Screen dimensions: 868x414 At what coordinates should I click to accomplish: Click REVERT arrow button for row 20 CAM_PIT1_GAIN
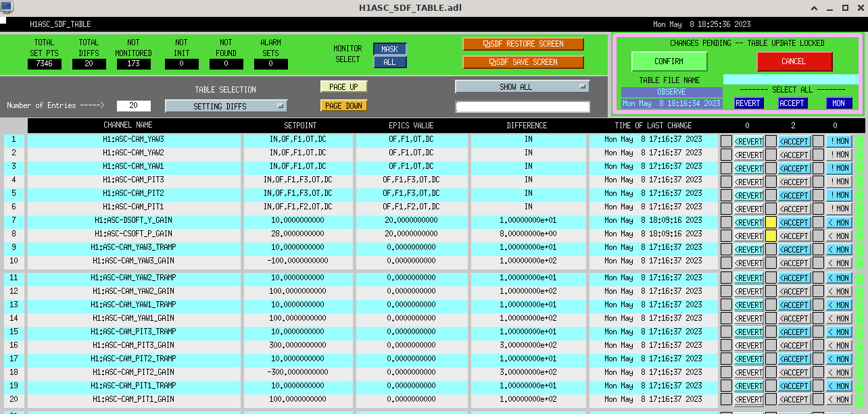tap(748, 399)
